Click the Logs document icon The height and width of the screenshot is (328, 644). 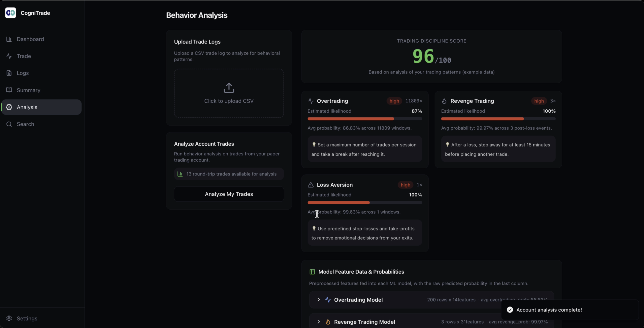(9, 73)
